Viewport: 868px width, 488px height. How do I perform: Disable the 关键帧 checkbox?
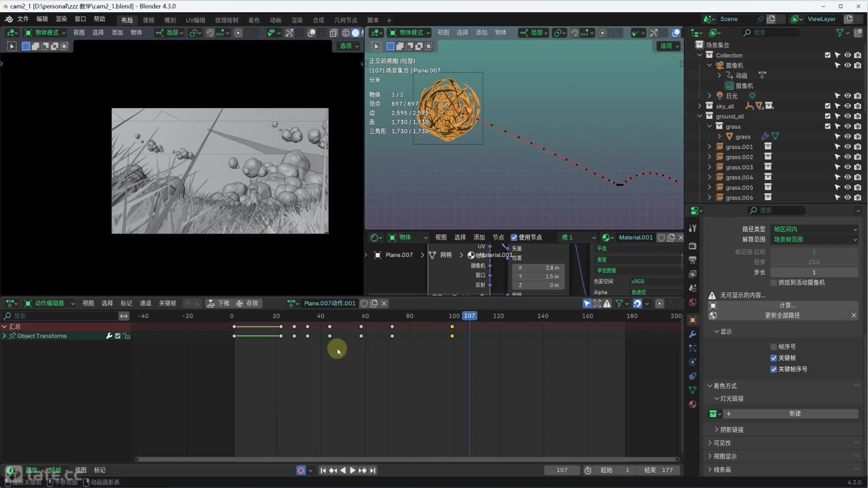coord(774,358)
